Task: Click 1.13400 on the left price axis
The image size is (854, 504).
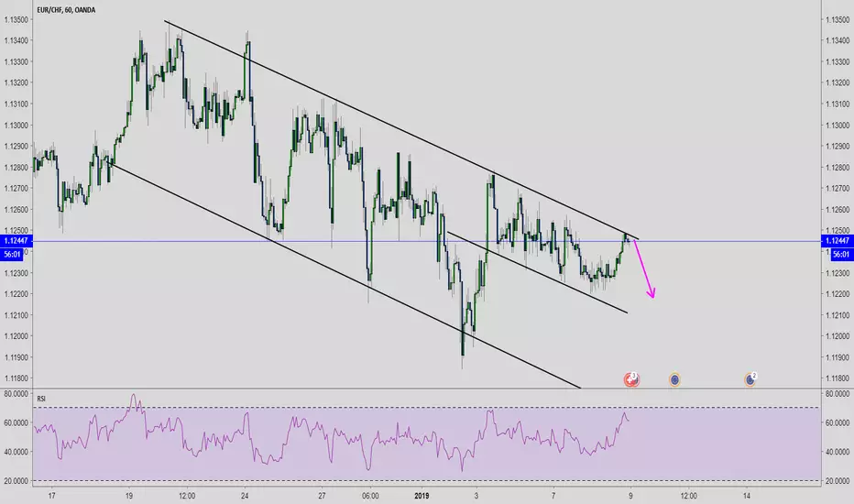Action: 16,41
